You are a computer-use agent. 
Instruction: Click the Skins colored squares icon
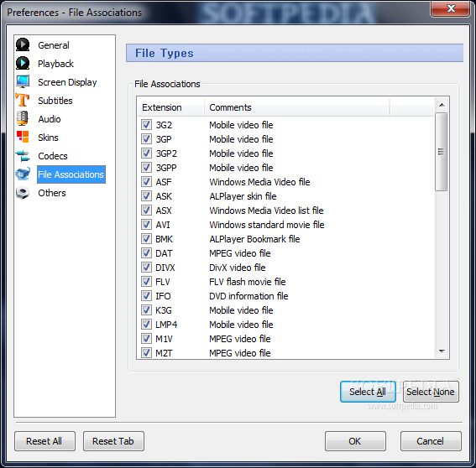click(23, 137)
